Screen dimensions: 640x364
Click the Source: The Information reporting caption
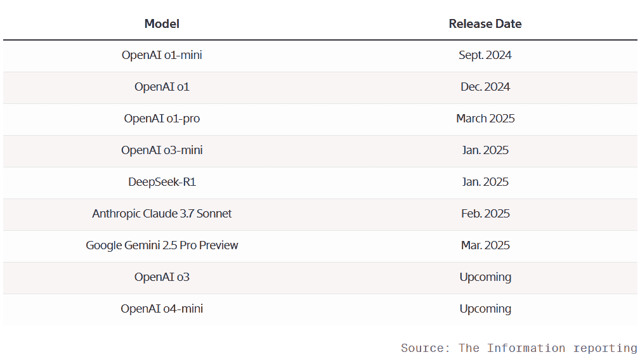(519, 348)
